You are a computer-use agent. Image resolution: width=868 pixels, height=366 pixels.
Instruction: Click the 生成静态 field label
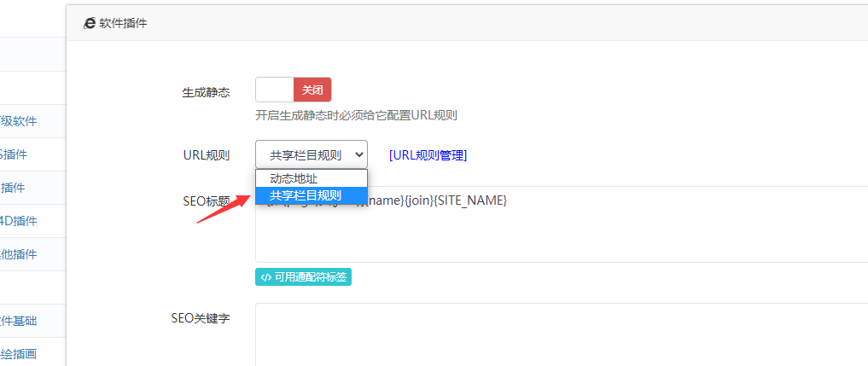pos(206,91)
